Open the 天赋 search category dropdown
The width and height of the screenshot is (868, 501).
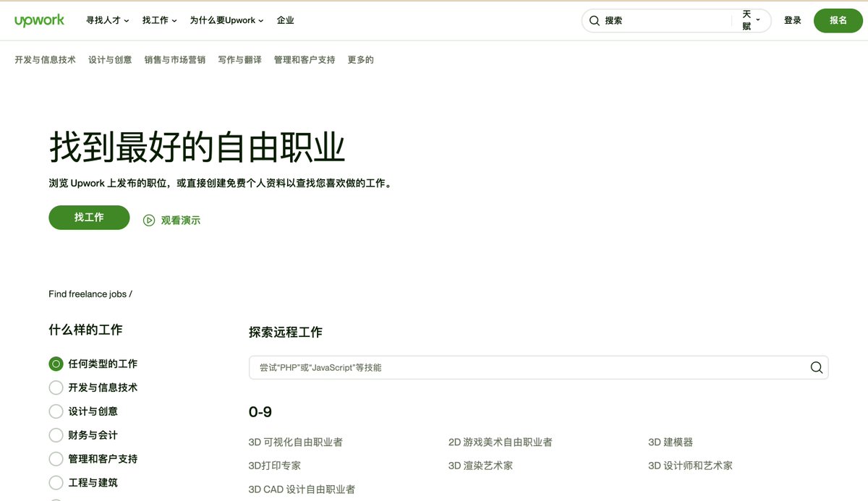(752, 21)
